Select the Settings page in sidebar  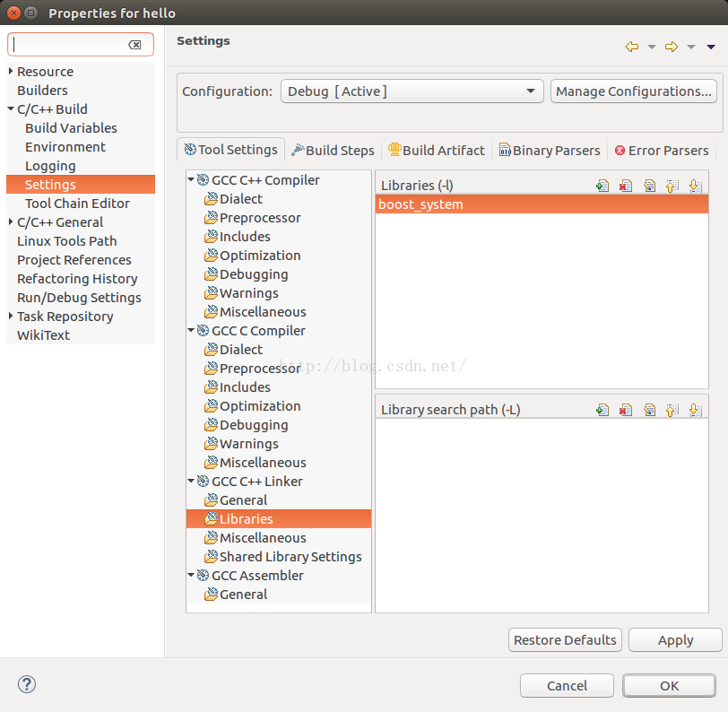pos(81,185)
